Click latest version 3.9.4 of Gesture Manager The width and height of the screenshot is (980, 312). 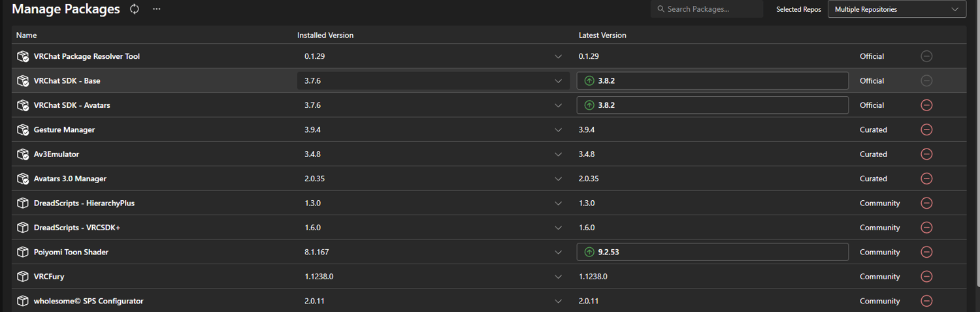click(587, 130)
